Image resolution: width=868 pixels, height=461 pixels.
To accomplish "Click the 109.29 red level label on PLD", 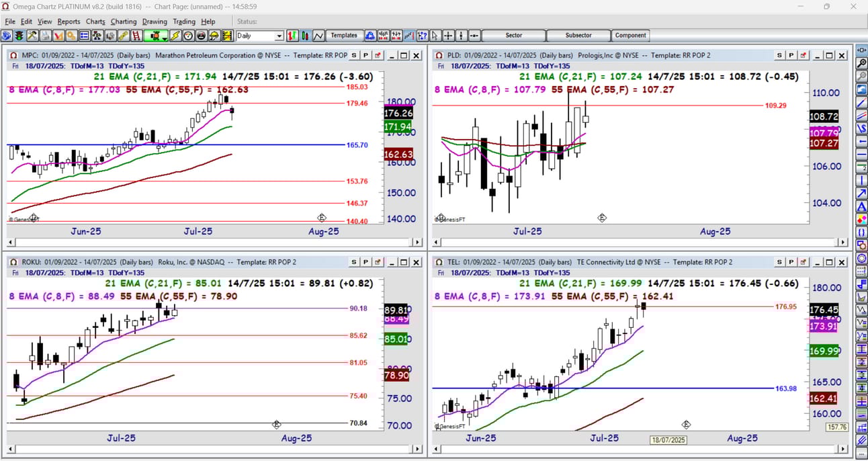I will tap(775, 106).
